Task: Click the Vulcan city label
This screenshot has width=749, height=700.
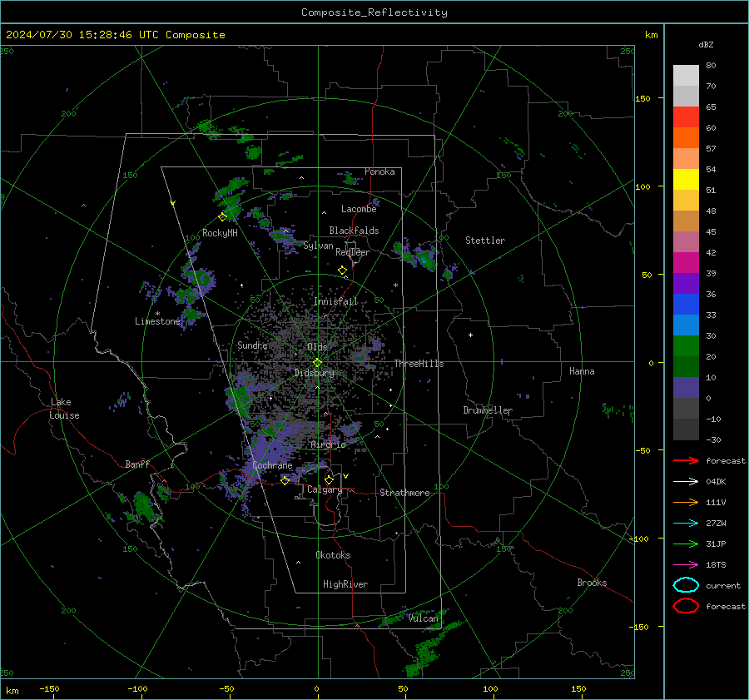Action: [424, 618]
